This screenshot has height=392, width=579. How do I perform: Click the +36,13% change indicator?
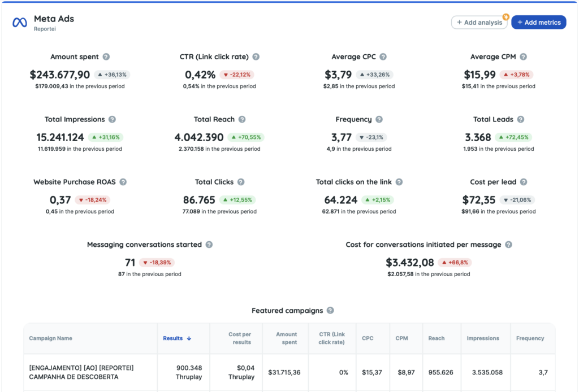point(113,74)
